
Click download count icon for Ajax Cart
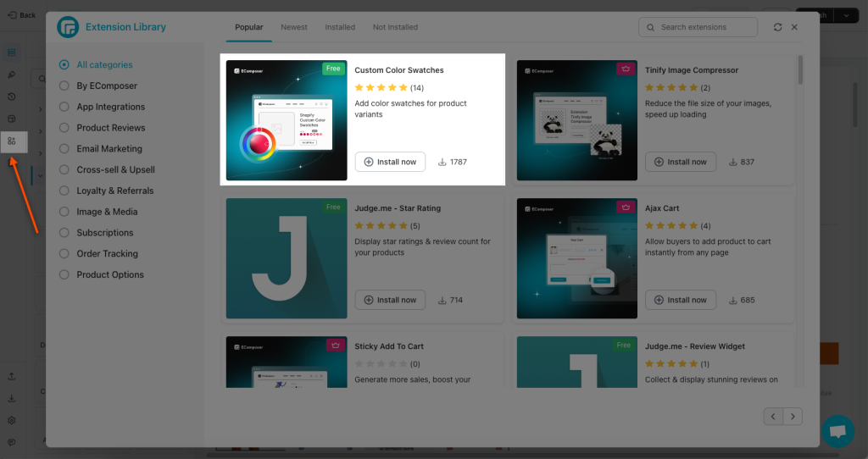coord(732,301)
